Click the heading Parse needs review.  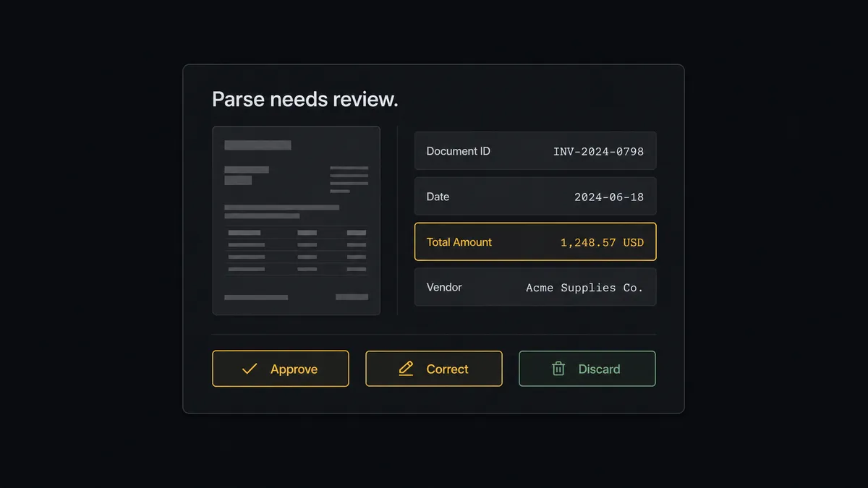click(305, 100)
